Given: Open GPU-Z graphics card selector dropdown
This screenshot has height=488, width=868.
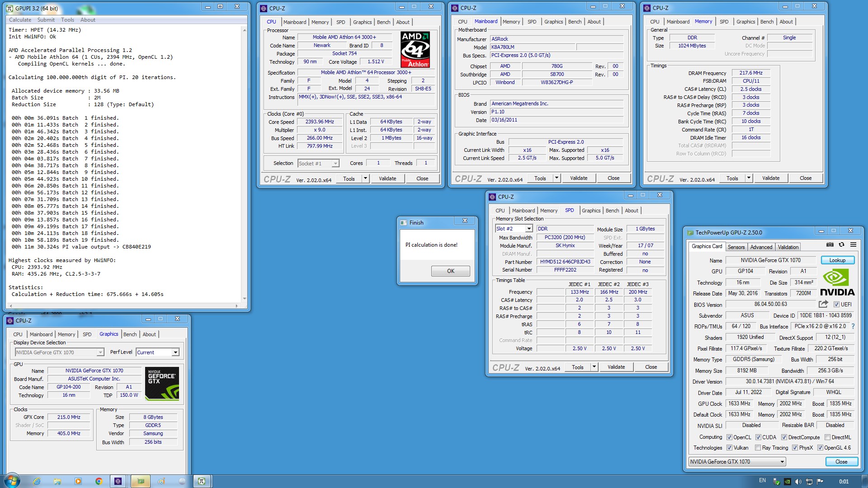Looking at the screenshot, I should click(737, 462).
